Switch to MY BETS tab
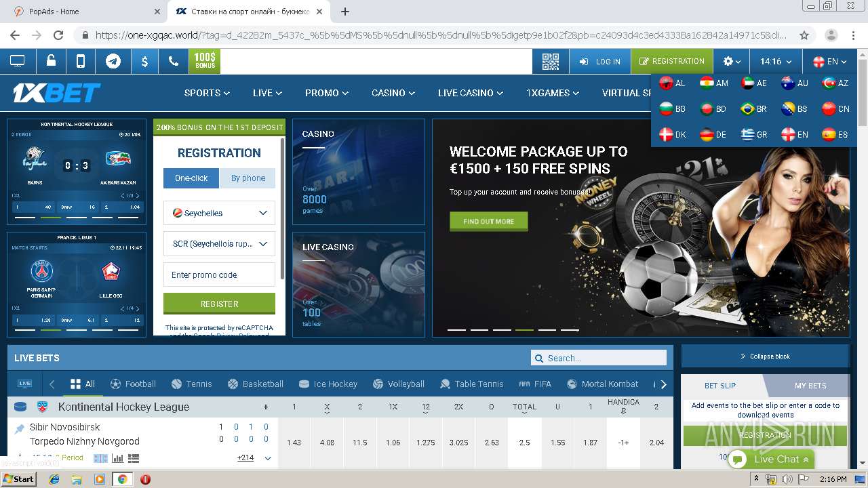This screenshot has width=868, height=488. coord(810,386)
